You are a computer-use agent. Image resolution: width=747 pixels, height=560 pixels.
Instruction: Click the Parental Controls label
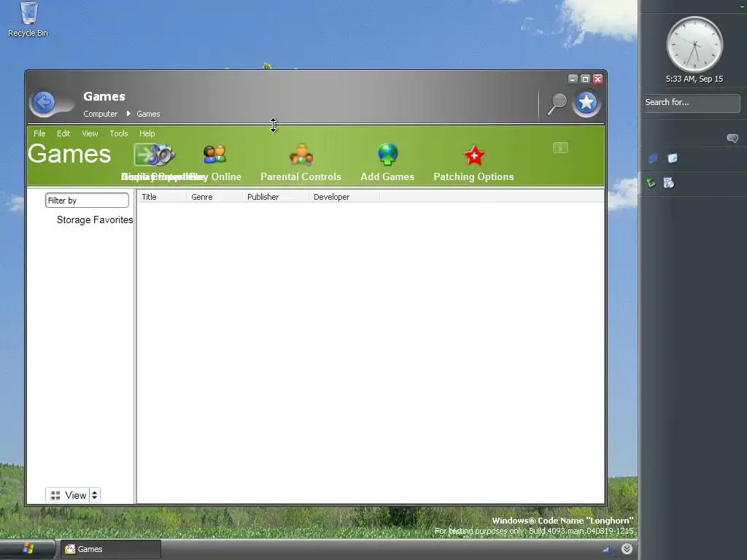pyautogui.click(x=301, y=176)
